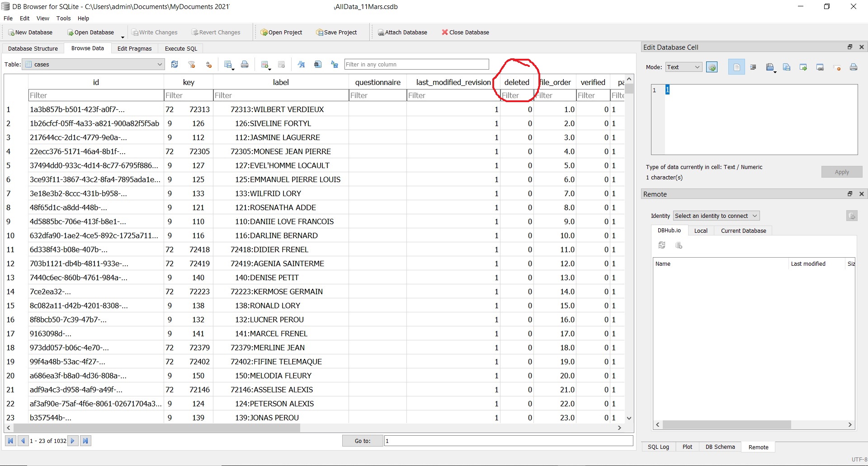Close the Remote panel

(862, 194)
